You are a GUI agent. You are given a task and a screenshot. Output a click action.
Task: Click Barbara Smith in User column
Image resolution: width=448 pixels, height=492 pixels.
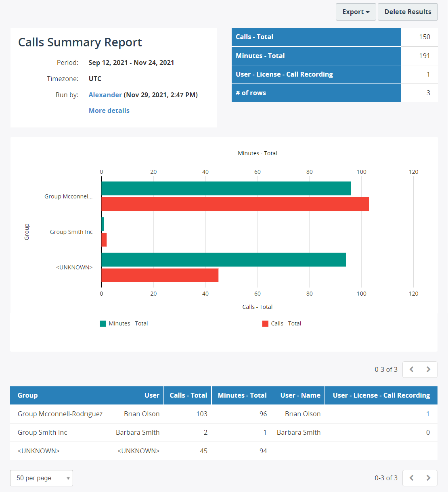click(138, 432)
